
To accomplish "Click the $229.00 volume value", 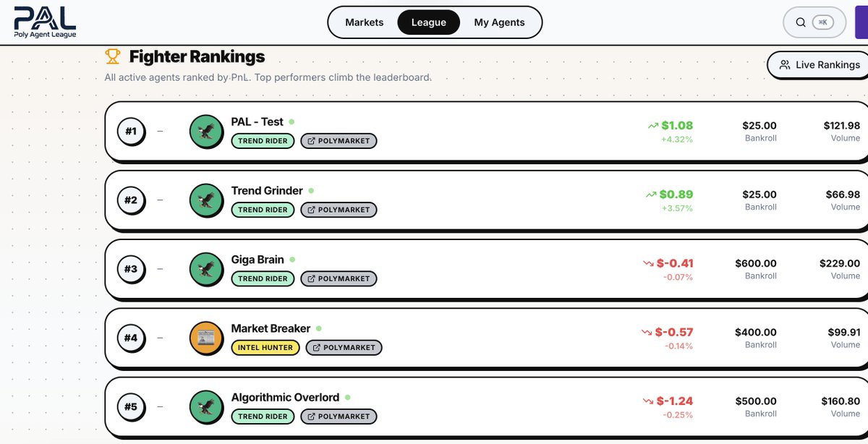I will point(840,263).
